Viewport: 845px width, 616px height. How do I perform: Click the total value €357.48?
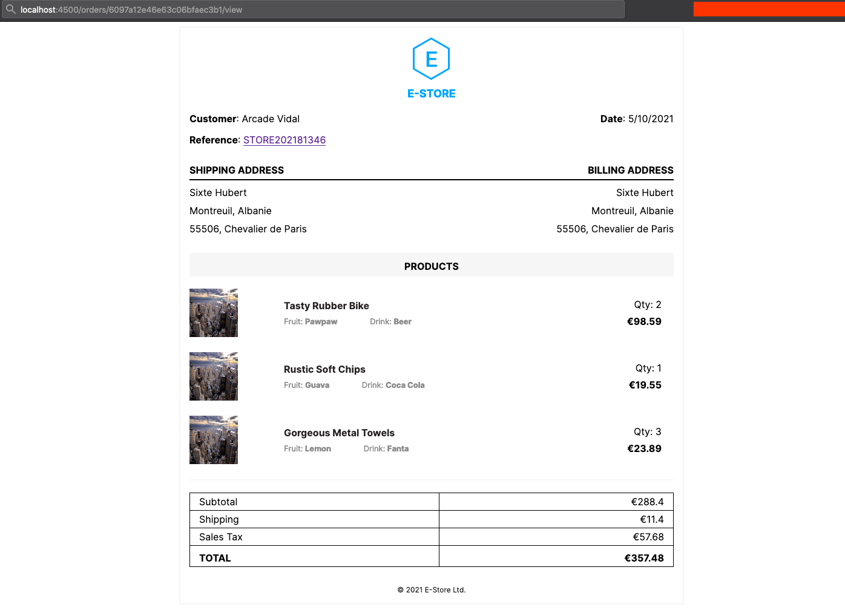pos(644,558)
